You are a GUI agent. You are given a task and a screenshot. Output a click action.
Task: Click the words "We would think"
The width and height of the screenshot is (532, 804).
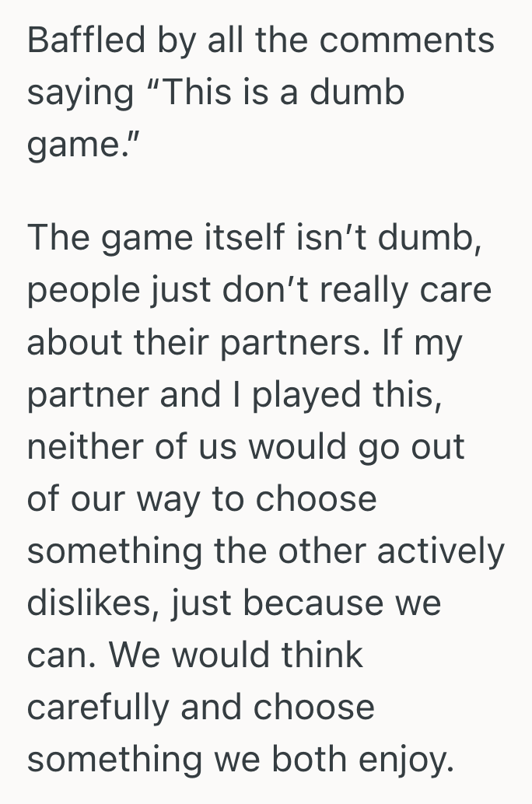[236, 655]
